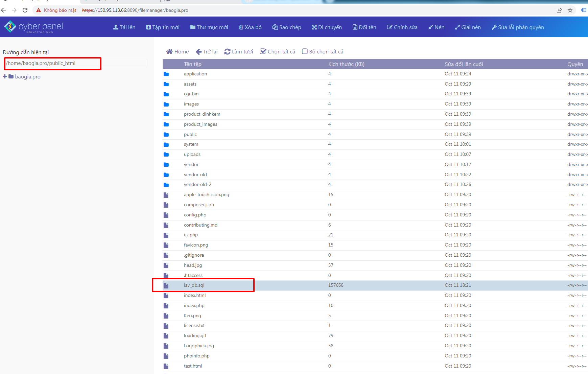Refresh listing with Làm tươi
The height and width of the screenshot is (374, 588).
[238, 51]
